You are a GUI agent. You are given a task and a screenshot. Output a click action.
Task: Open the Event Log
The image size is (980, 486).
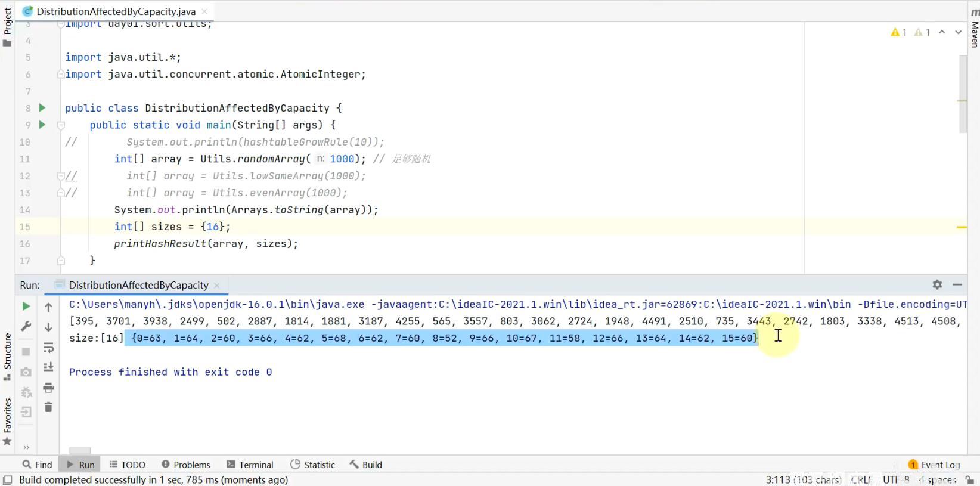pos(934,465)
